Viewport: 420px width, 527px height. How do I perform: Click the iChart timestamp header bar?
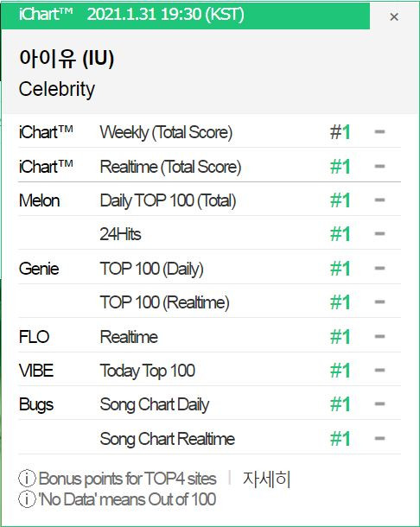(x=186, y=15)
